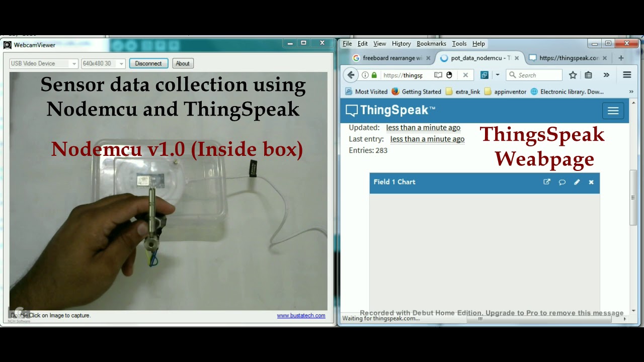Open Field 1 Chart in new window
This screenshot has width=644, height=362.
coord(547,182)
